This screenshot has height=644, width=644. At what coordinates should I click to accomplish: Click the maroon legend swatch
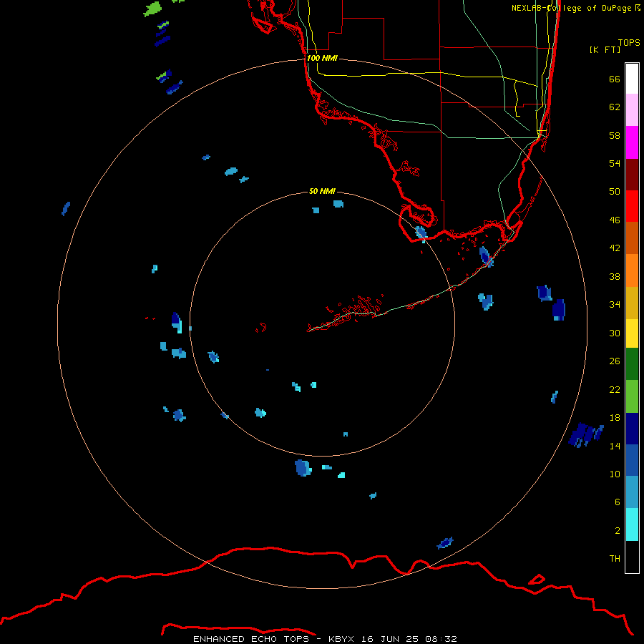pos(632,175)
